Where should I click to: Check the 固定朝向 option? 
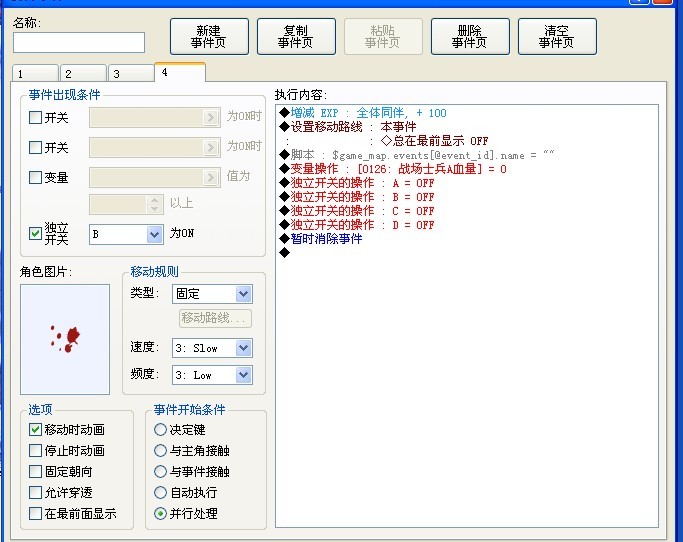coord(35,471)
